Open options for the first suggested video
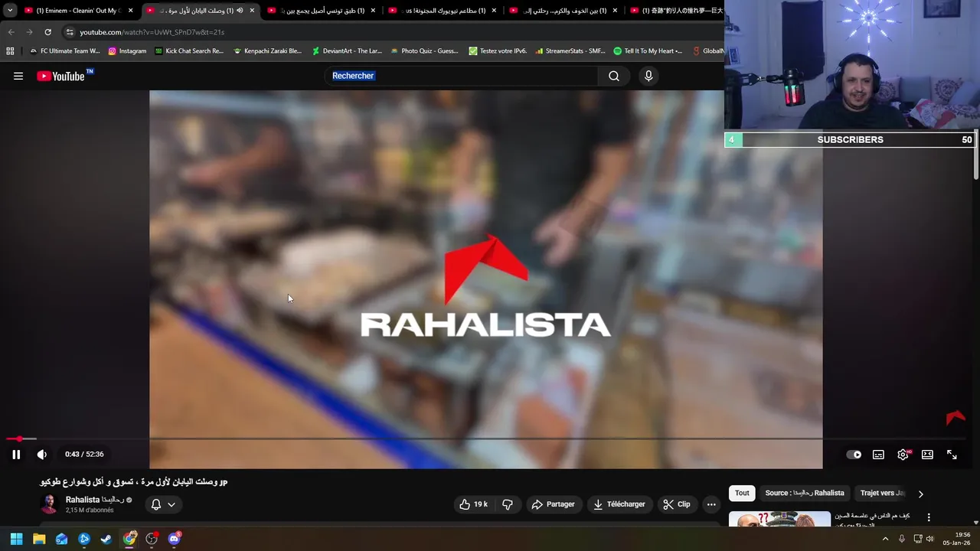 pyautogui.click(x=929, y=518)
